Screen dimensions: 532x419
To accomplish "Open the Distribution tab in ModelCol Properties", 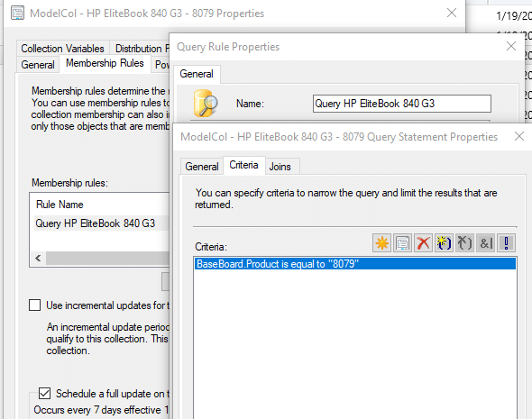I will pyautogui.click(x=140, y=49).
